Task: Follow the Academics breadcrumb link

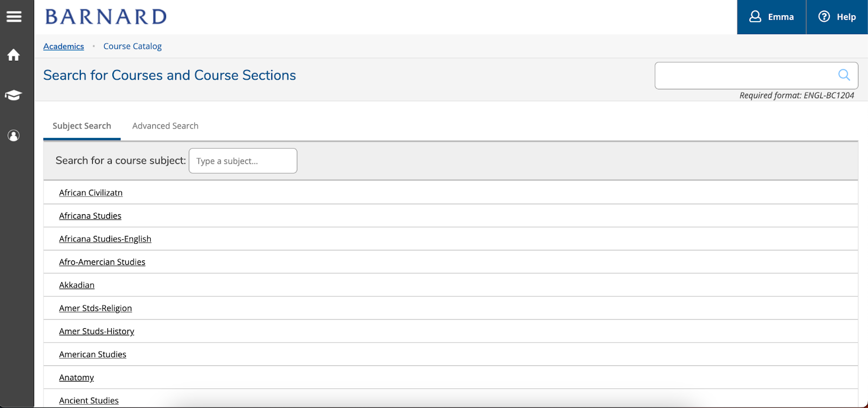Action: click(63, 46)
